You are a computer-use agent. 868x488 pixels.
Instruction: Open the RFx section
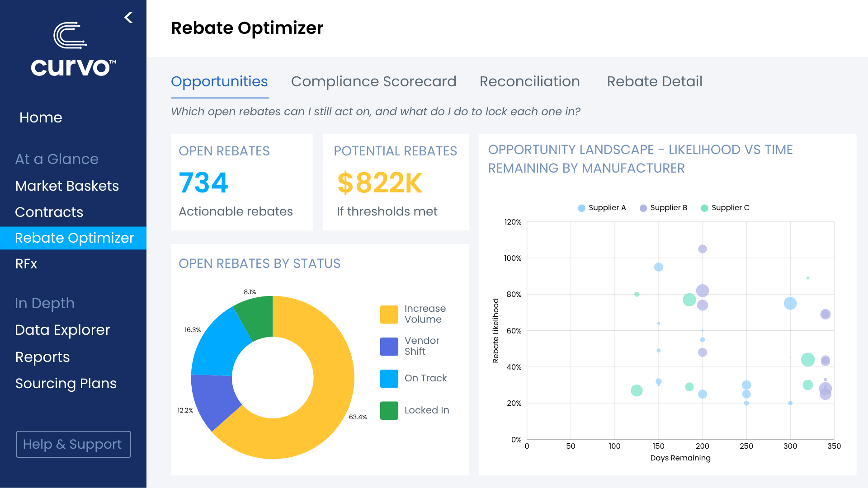[26, 264]
